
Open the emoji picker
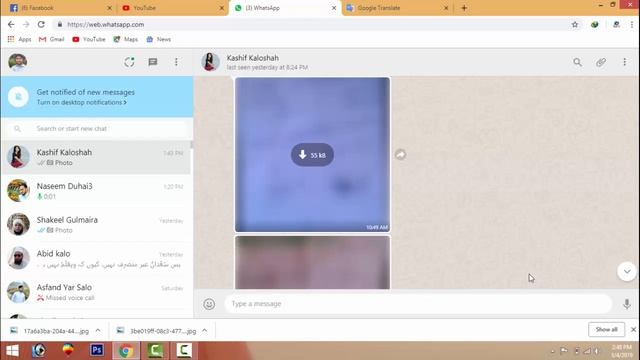pyautogui.click(x=209, y=304)
